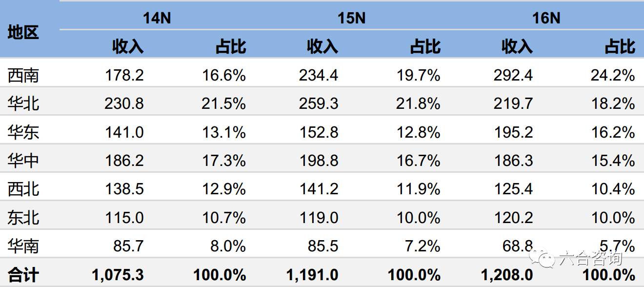Click the 15N year header
This screenshot has width=644, height=287.
(x=351, y=18)
